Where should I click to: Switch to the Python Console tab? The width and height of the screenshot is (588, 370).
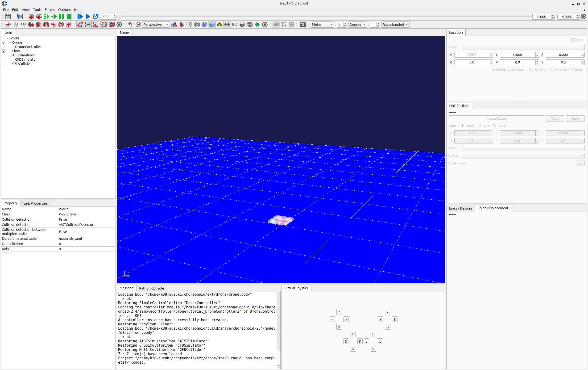[x=151, y=288]
